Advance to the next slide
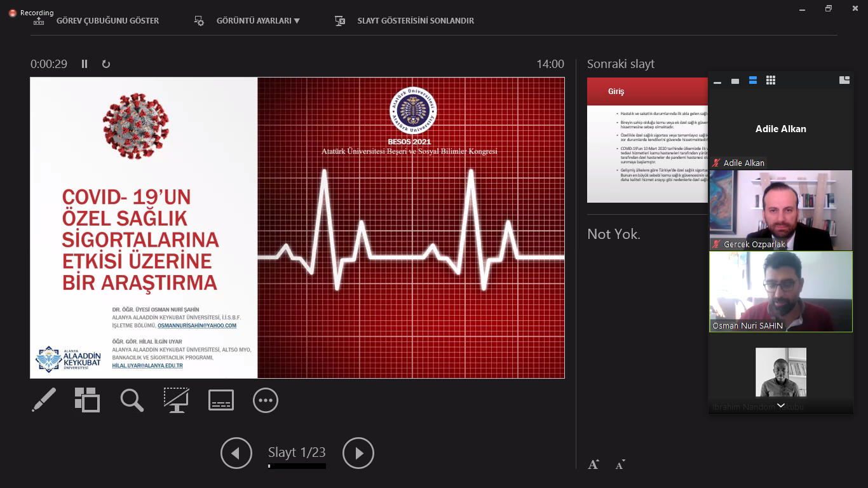The width and height of the screenshot is (868, 488). pos(358,453)
